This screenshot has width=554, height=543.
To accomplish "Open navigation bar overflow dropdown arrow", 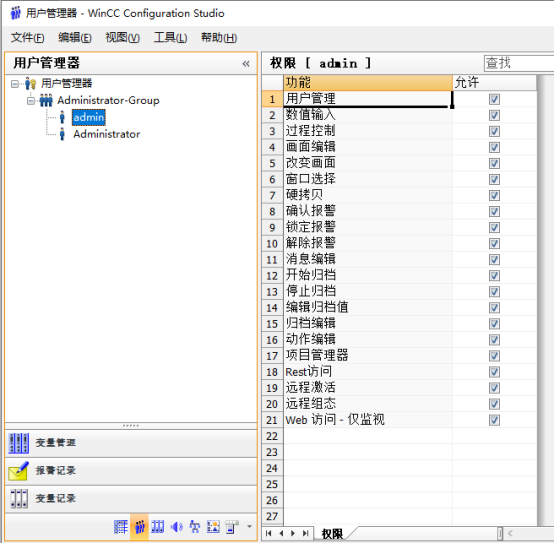I will (x=249, y=527).
